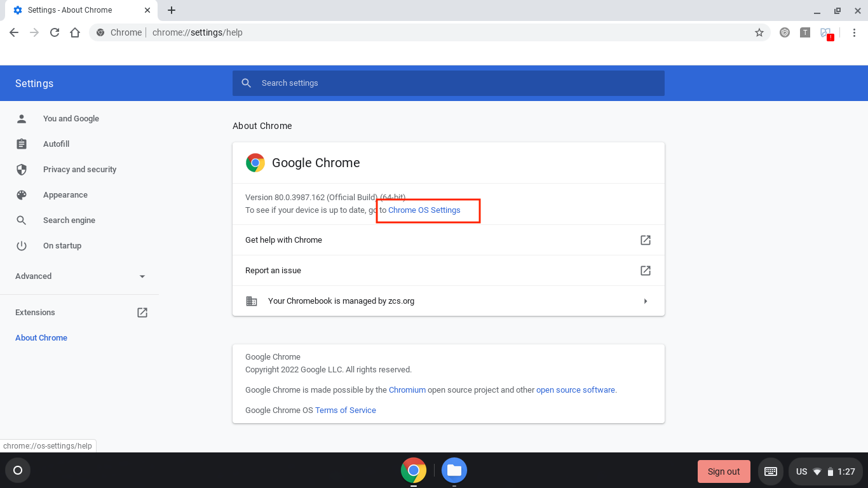Open the launcher circle on shelf

[x=18, y=471]
